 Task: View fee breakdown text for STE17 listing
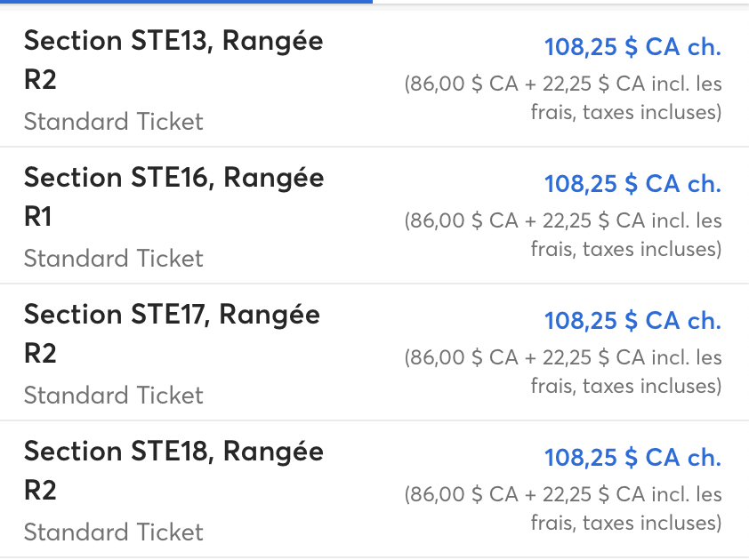coord(563,372)
